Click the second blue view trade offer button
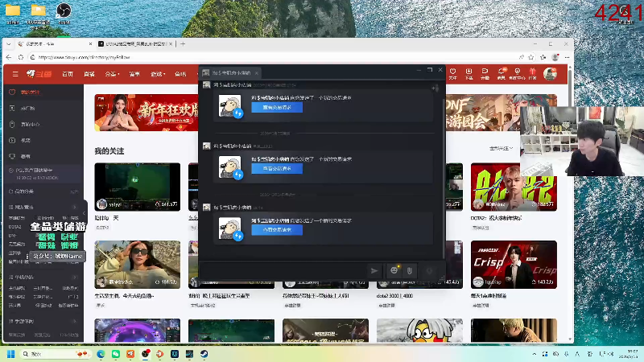 click(x=277, y=168)
